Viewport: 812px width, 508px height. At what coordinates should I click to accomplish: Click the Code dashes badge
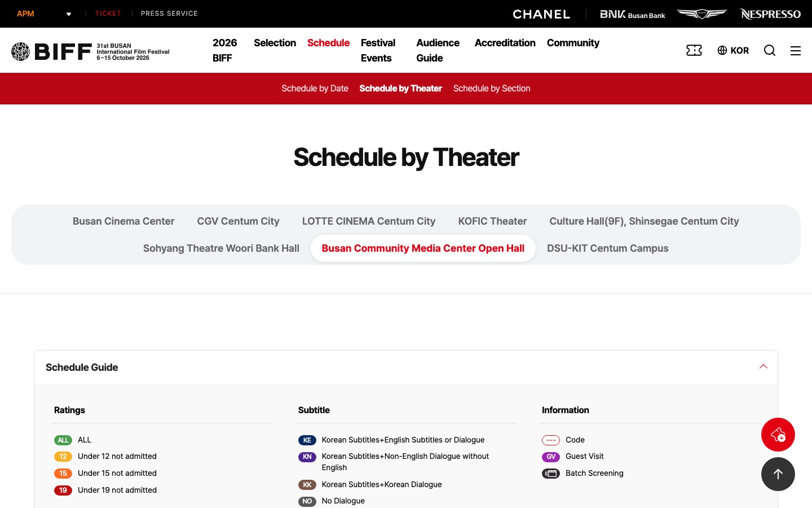click(551, 440)
